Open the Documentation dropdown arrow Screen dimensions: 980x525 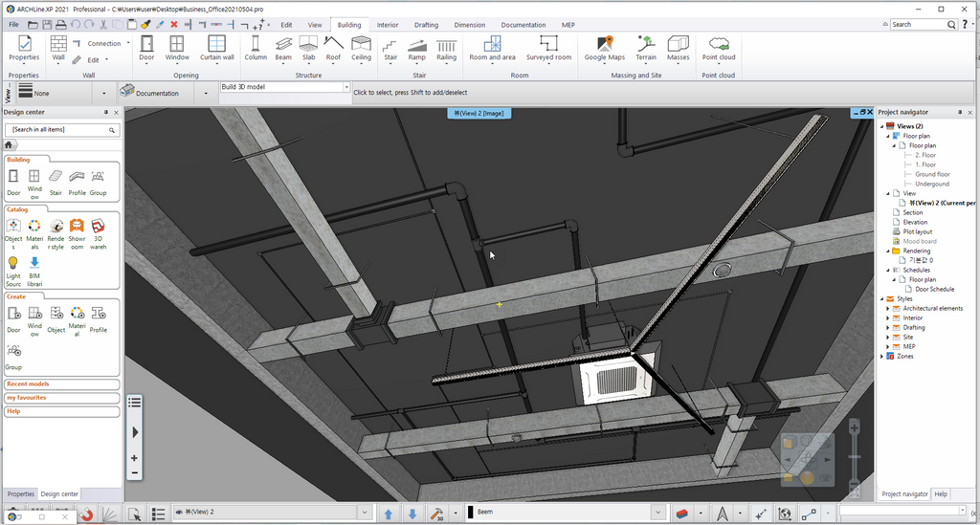click(x=206, y=93)
